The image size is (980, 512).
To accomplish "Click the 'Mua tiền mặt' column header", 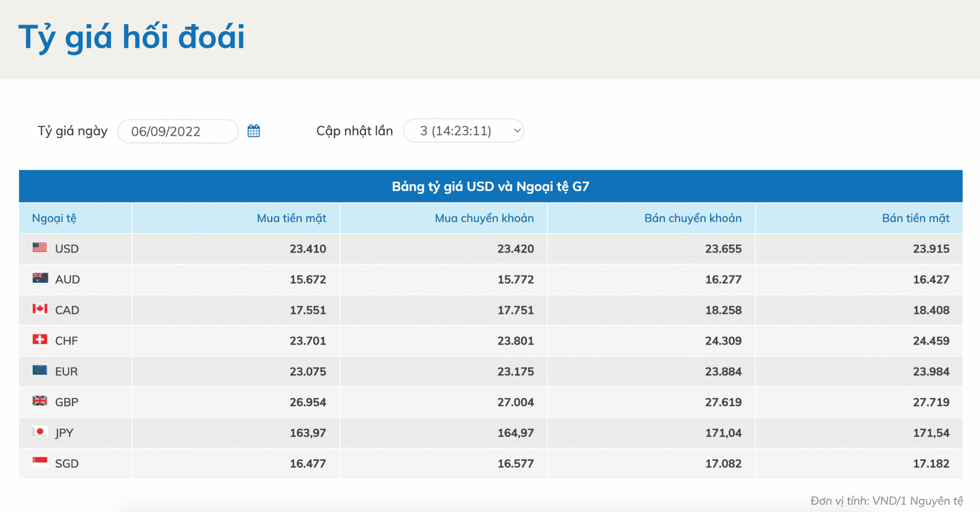I will (x=291, y=218).
